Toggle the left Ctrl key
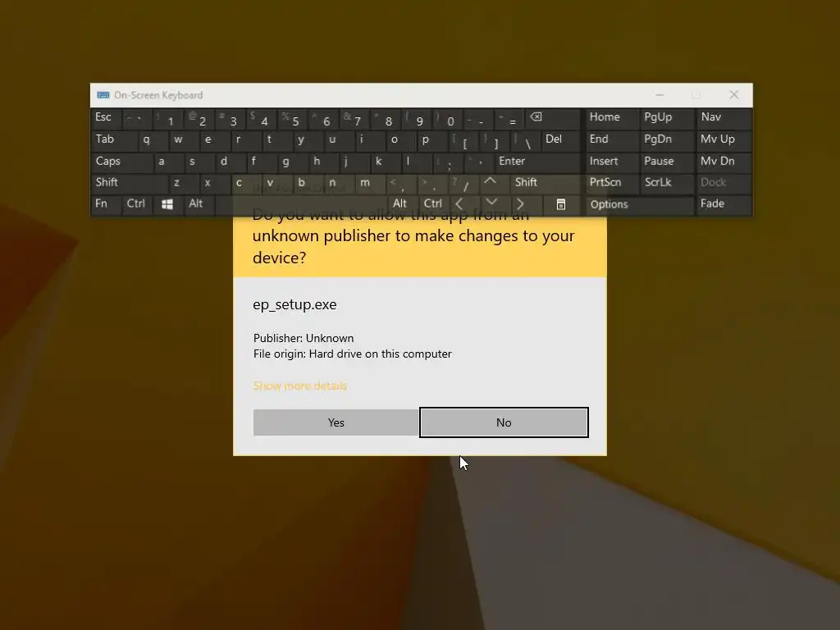This screenshot has height=630, width=840. click(137, 204)
